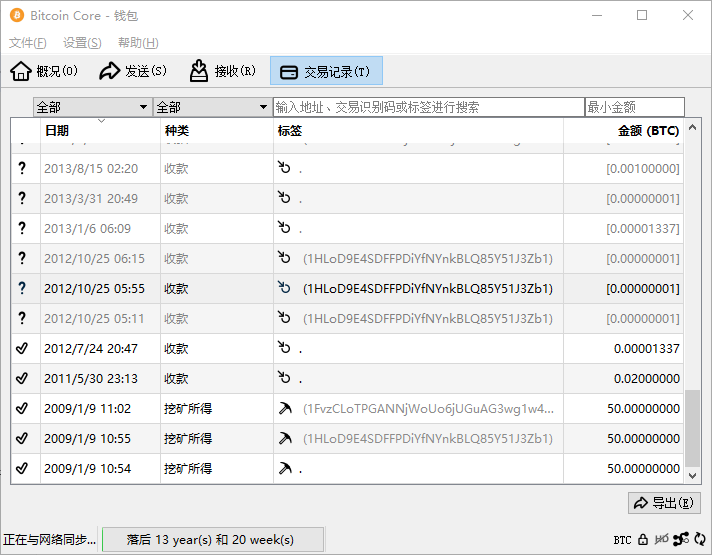The height and width of the screenshot is (555, 712).
Task: Open the 文件 menu
Action: click(x=27, y=43)
